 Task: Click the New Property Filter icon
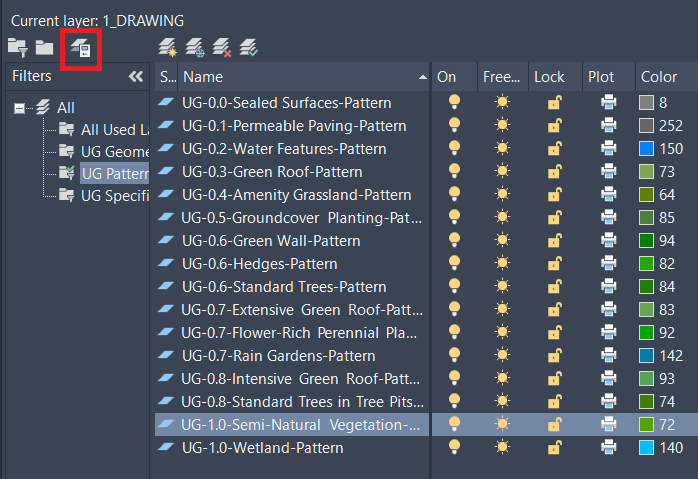click(18, 47)
